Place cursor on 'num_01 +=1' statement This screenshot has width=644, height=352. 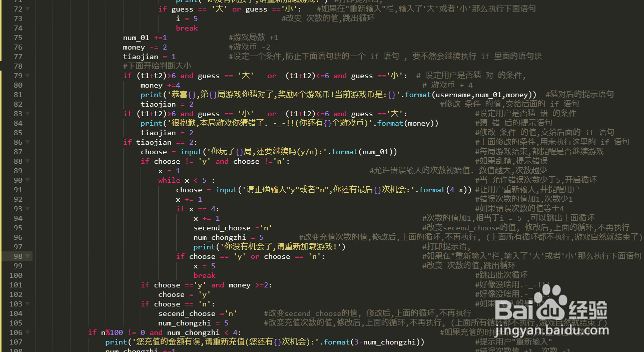(x=145, y=38)
